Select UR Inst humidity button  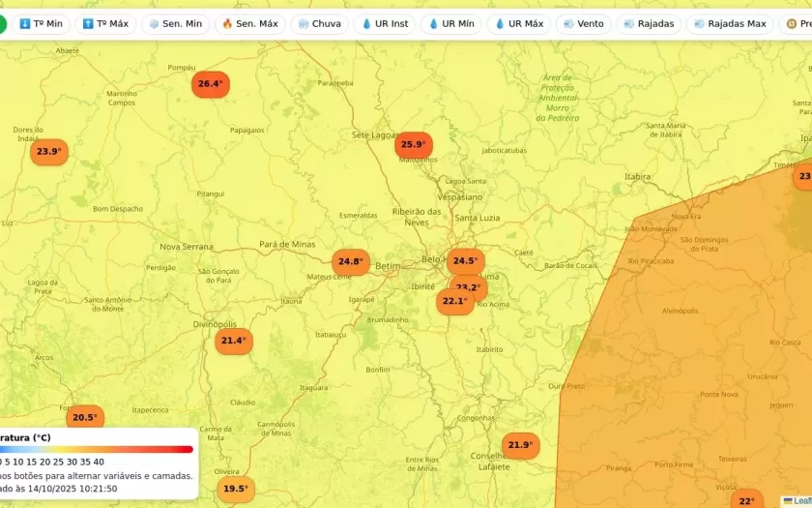386,23
